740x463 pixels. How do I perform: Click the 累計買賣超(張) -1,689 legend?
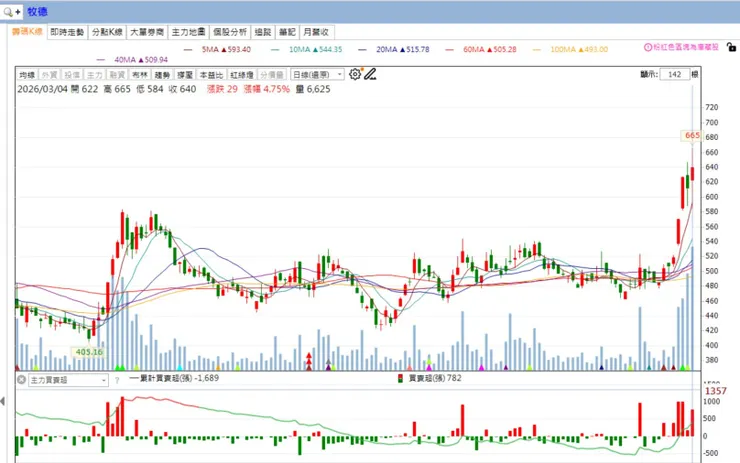175,378
